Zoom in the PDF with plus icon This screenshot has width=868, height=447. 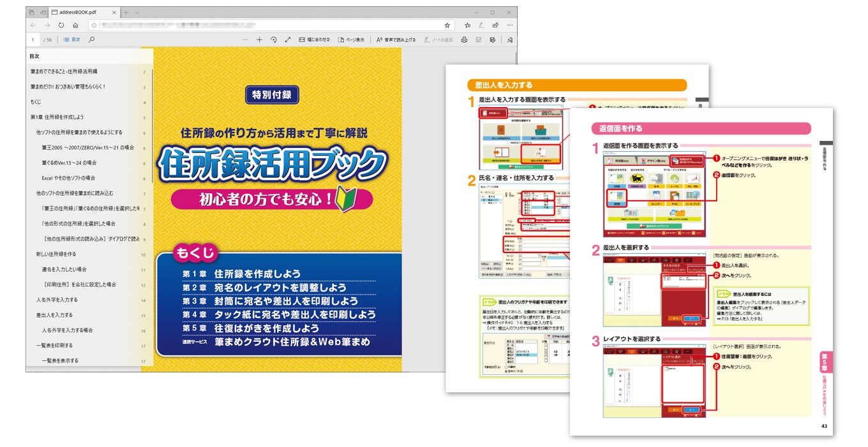point(259,40)
